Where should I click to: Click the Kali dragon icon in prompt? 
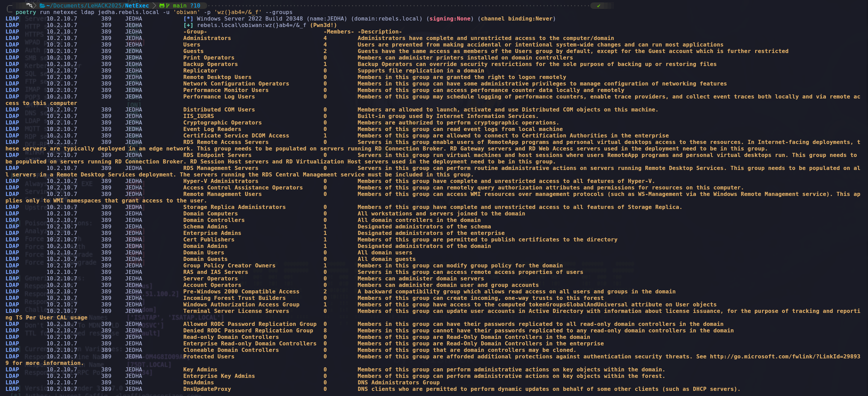[x=29, y=5]
